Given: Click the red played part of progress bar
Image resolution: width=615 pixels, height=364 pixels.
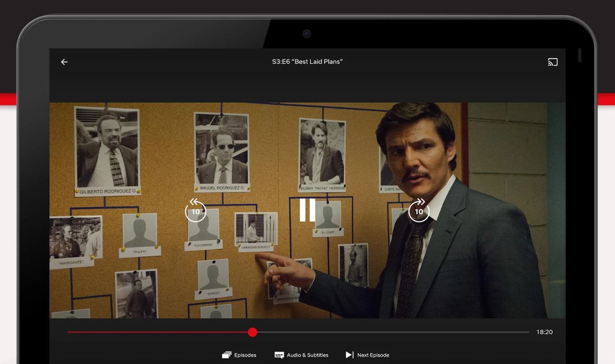Looking at the screenshot, I should tap(158, 332).
